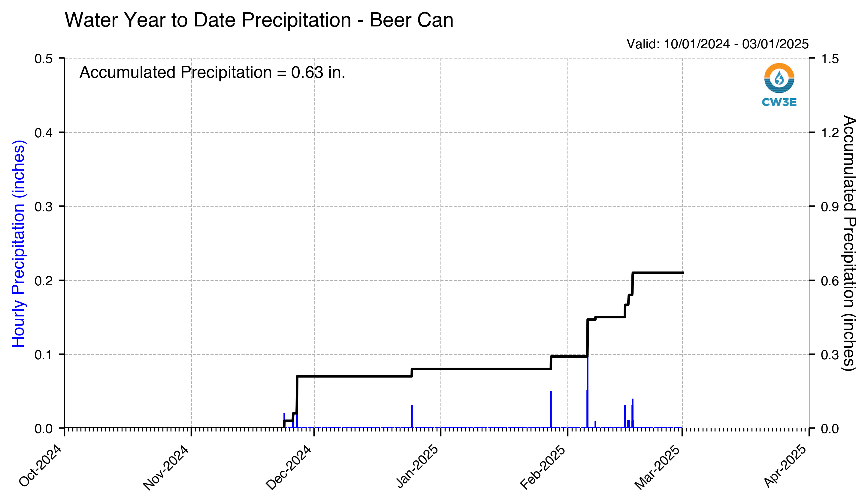Click the chart title 'Water Year to Date Precipitation'
The width and height of the screenshot is (868, 504).
pos(208,20)
